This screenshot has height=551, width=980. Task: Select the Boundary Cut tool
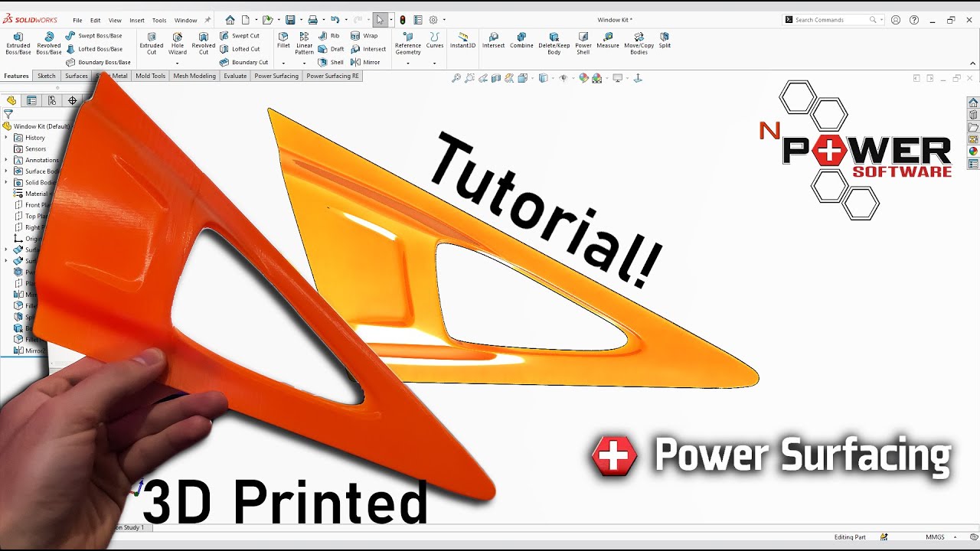[x=243, y=62]
